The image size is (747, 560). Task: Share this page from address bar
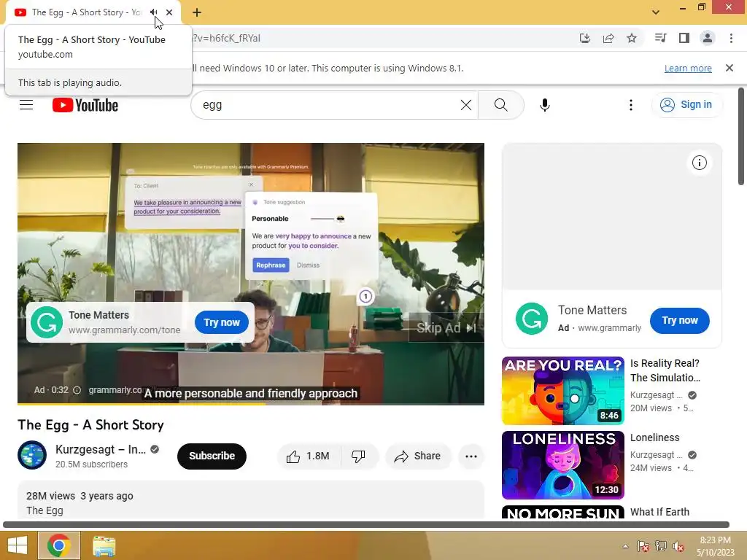tap(608, 38)
